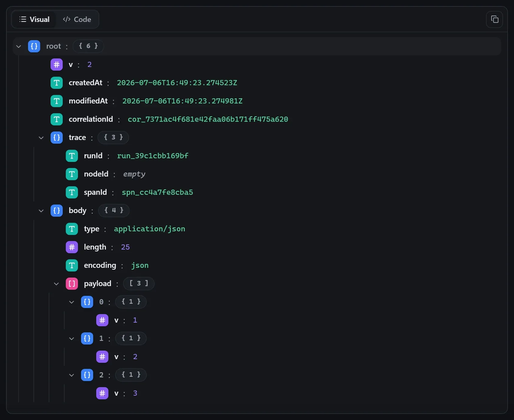Viewport: 514px width, 420px height.
Task: Click the value 2 of payload item 1
Action: (135, 357)
